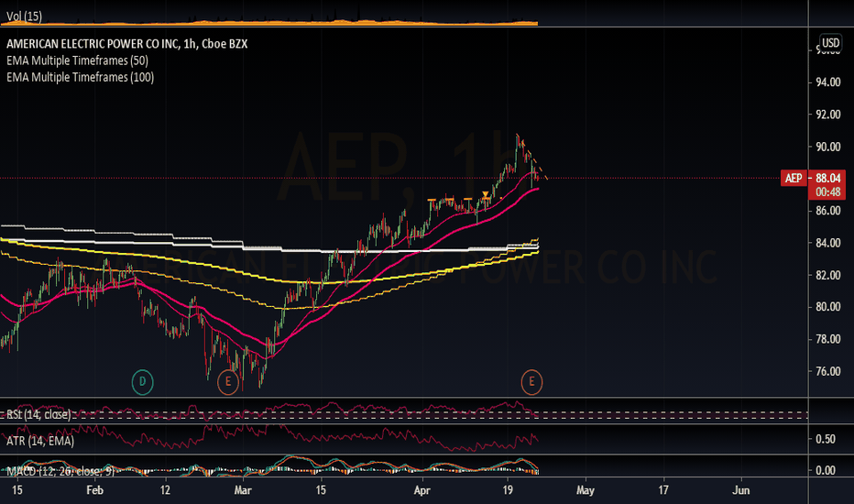Click the 0.50 ATR scale value

click(827, 439)
